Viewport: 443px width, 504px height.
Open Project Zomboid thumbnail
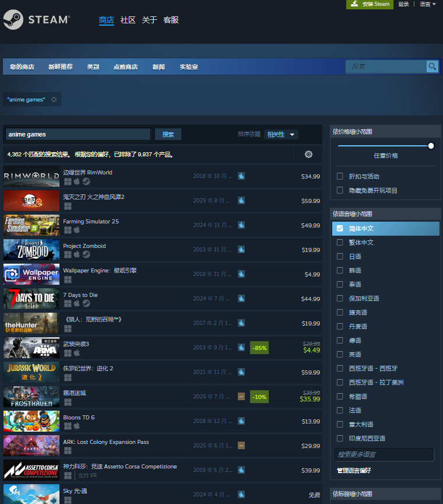tap(31, 250)
